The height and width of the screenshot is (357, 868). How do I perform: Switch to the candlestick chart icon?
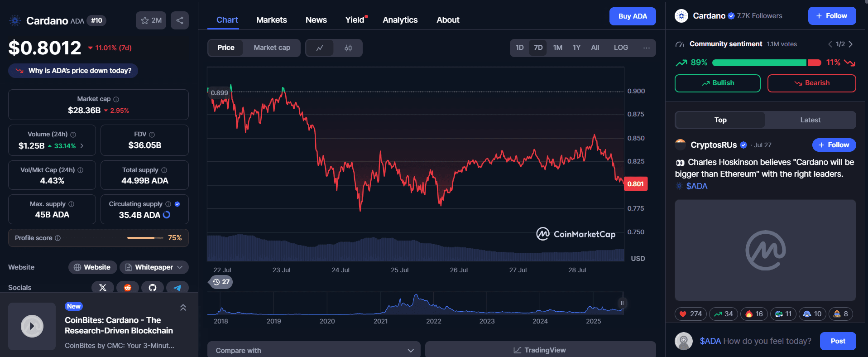click(348, 48)
